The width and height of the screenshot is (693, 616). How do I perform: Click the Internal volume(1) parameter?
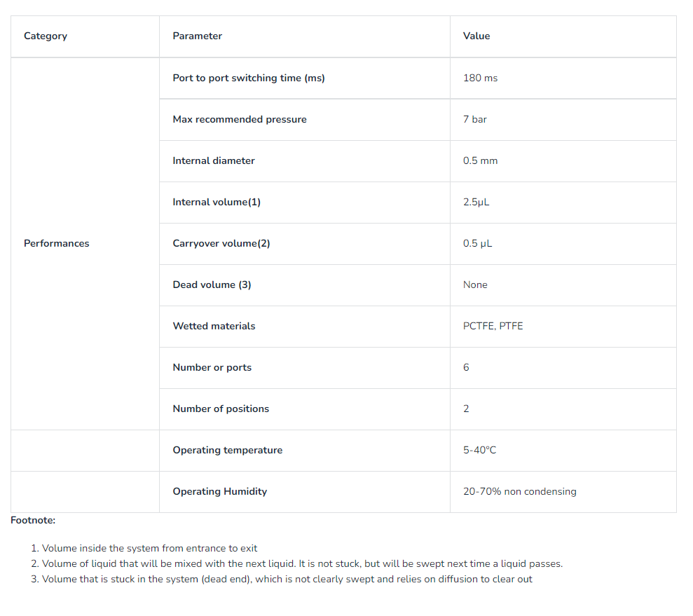coord(217,203)
